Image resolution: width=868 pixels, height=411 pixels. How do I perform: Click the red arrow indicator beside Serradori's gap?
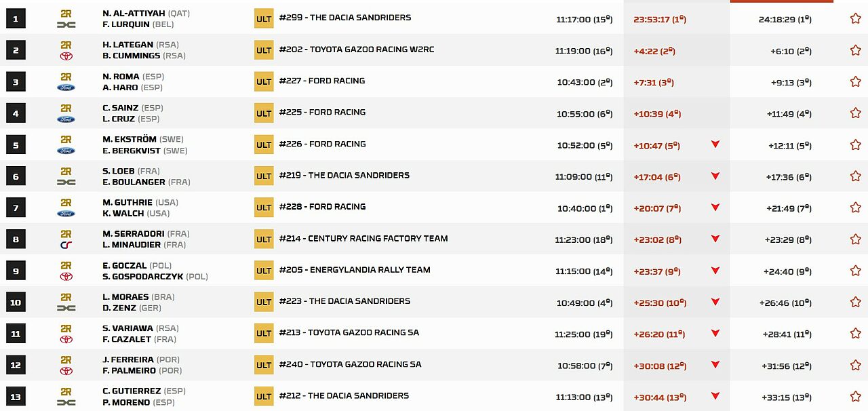click(715, 239)
